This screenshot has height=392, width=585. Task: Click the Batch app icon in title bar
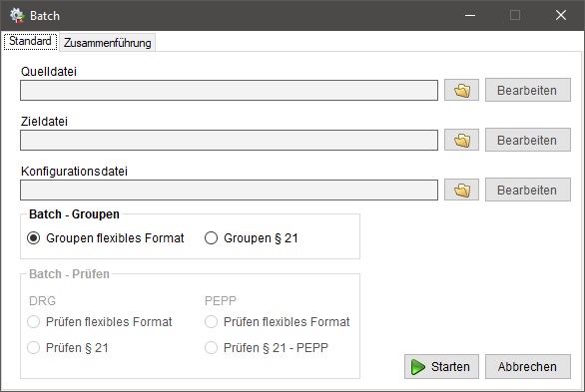point(17,15)
